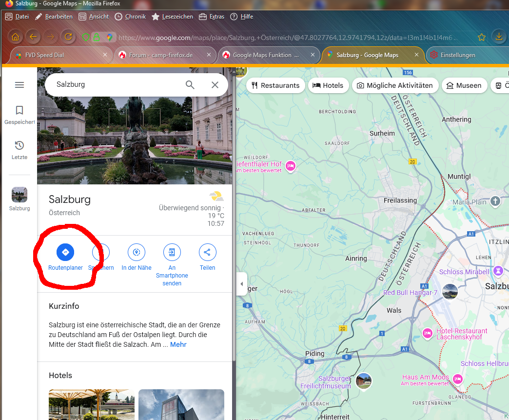
Task: Switch to FVD Speed Dial tab
Action: 62,55
